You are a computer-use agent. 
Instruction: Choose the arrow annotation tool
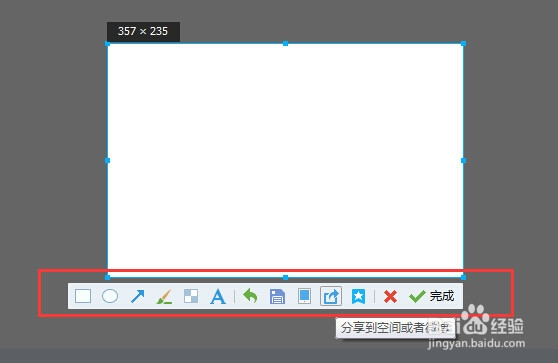[137, 296]
